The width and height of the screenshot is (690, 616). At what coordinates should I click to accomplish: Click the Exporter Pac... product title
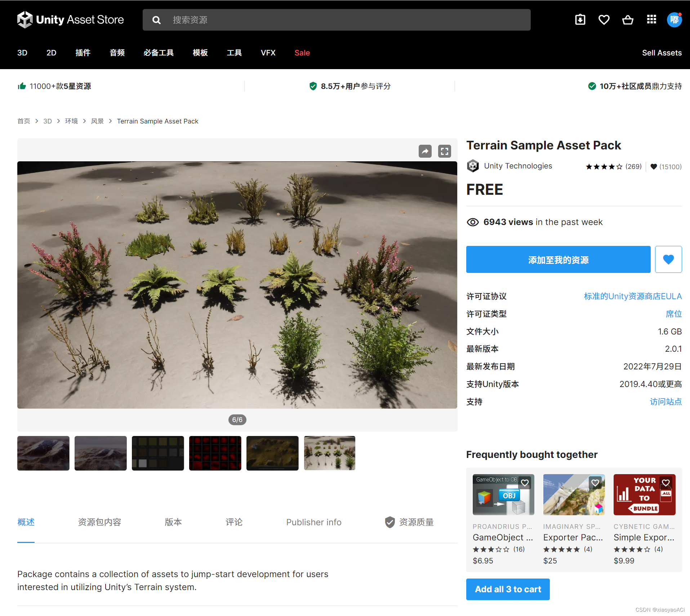(x=573, y=538)
